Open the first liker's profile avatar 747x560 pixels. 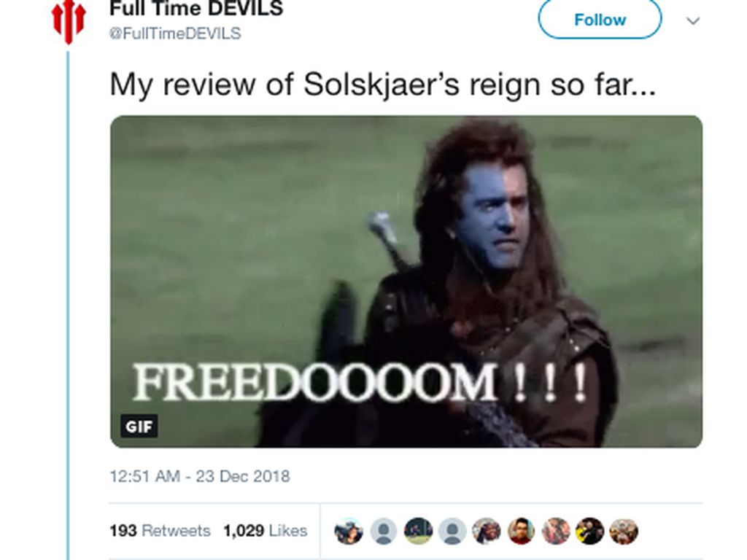click(x=349, y=531)
